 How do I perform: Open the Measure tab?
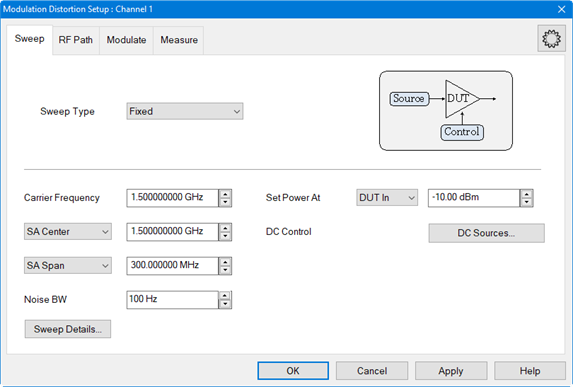179,40
